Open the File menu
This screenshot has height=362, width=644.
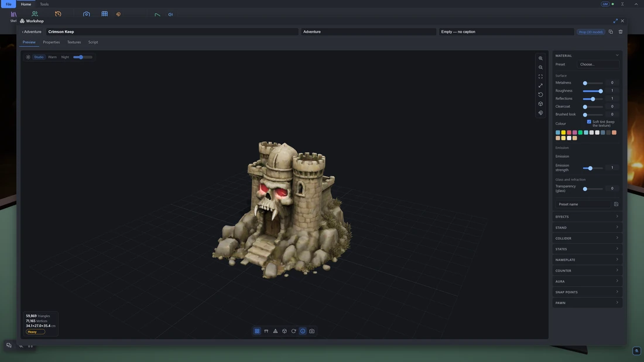pos(8,4)
